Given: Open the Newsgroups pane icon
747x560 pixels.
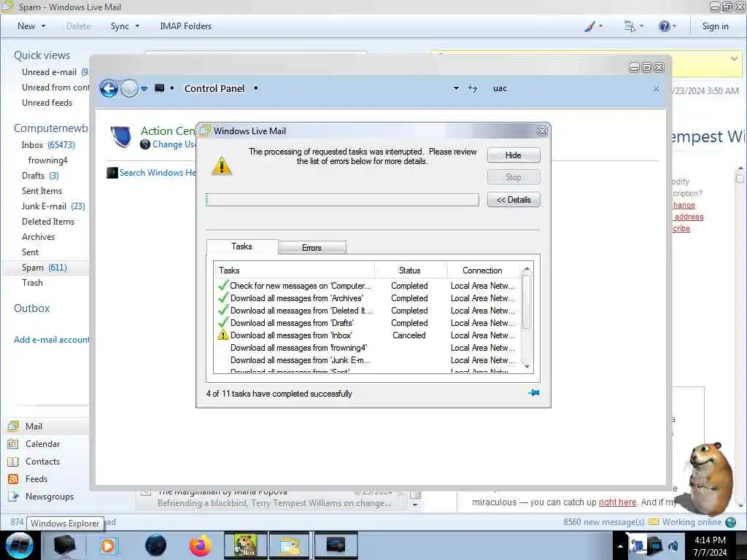Looking at the screenshot, I should coord(13,497).
